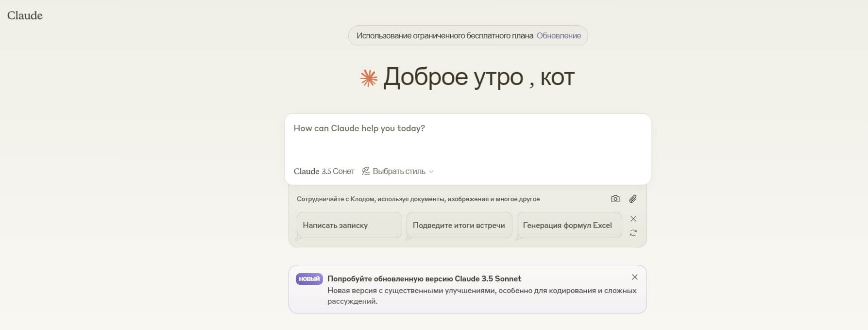Screen dimensions: 868x330
Task: Click the 'Доброе утро , кот' greeting
Action: click(479, 77)
